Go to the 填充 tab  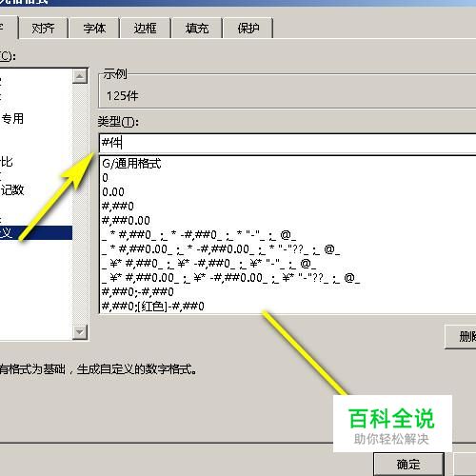[197, 29]
